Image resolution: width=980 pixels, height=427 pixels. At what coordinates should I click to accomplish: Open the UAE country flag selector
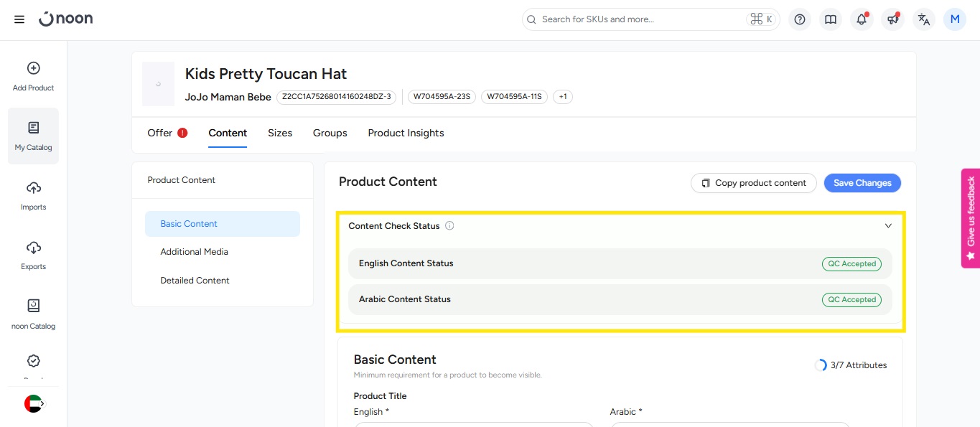34,403
